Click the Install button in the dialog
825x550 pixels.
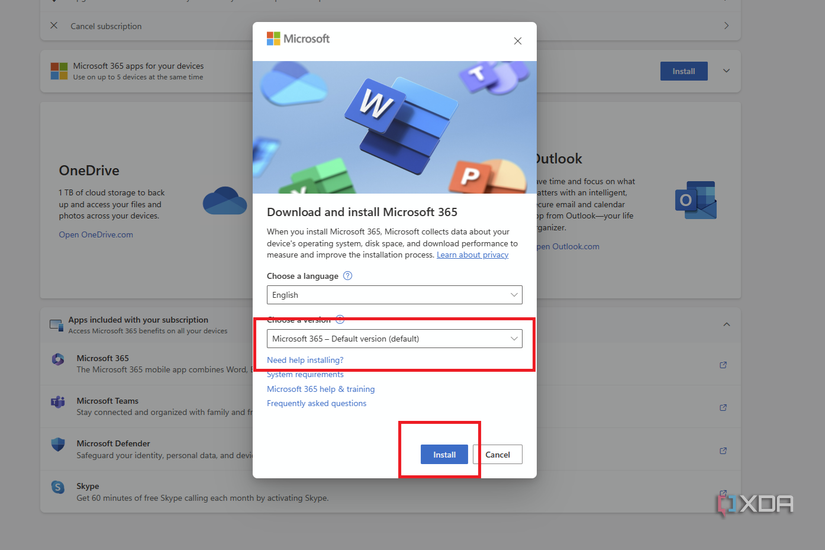(x=444, y=454)
